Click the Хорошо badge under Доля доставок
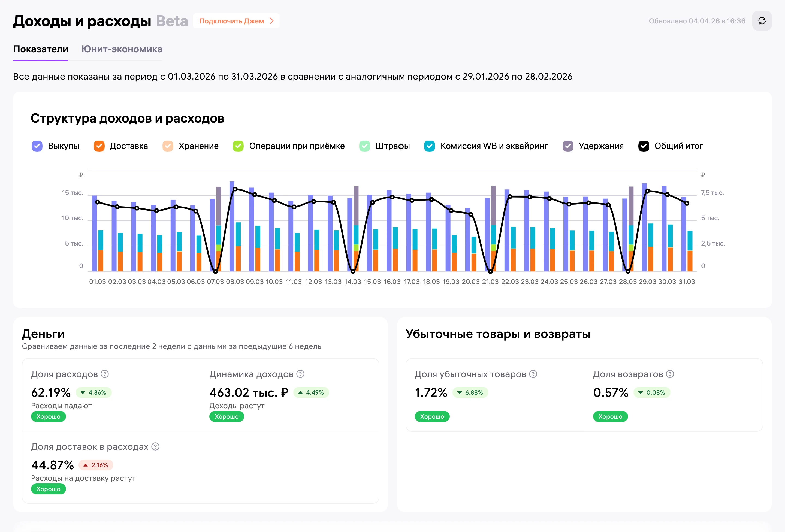Screen dimensions: 785x532 [x=48, y=489]
